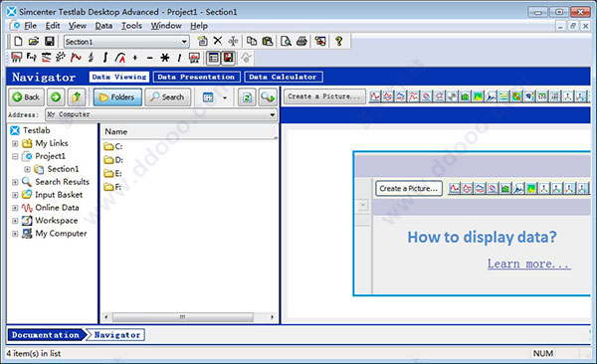Screen dimensions: 597x364
Task: Switch to Data Calculator tab
Action: [284, 77]
